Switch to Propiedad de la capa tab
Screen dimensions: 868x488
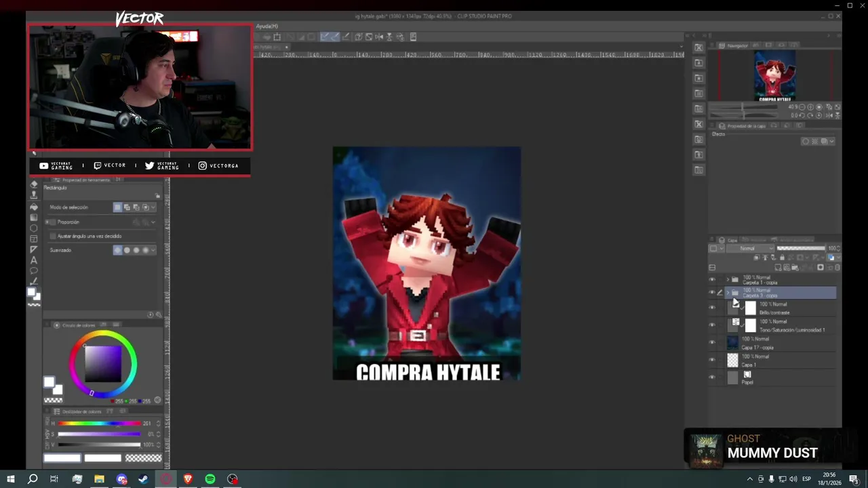[742, 126]
